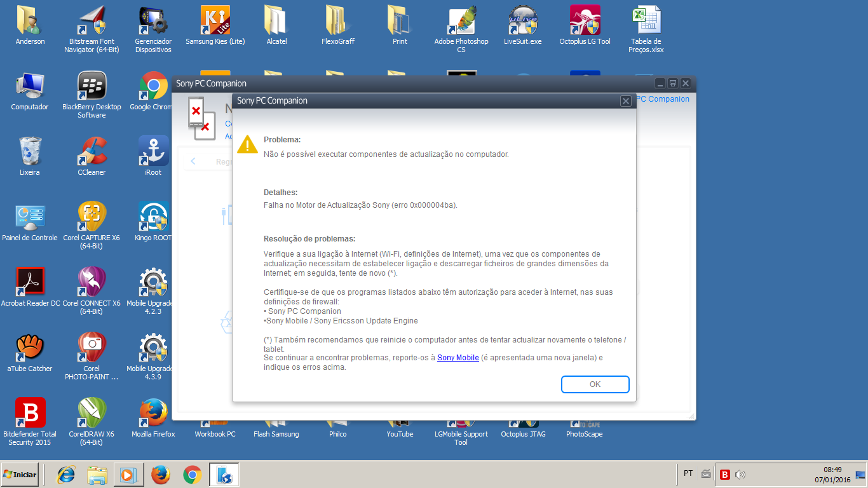Launch Corel CONNECT X6 desktop shortcut

tap(92, 292)
